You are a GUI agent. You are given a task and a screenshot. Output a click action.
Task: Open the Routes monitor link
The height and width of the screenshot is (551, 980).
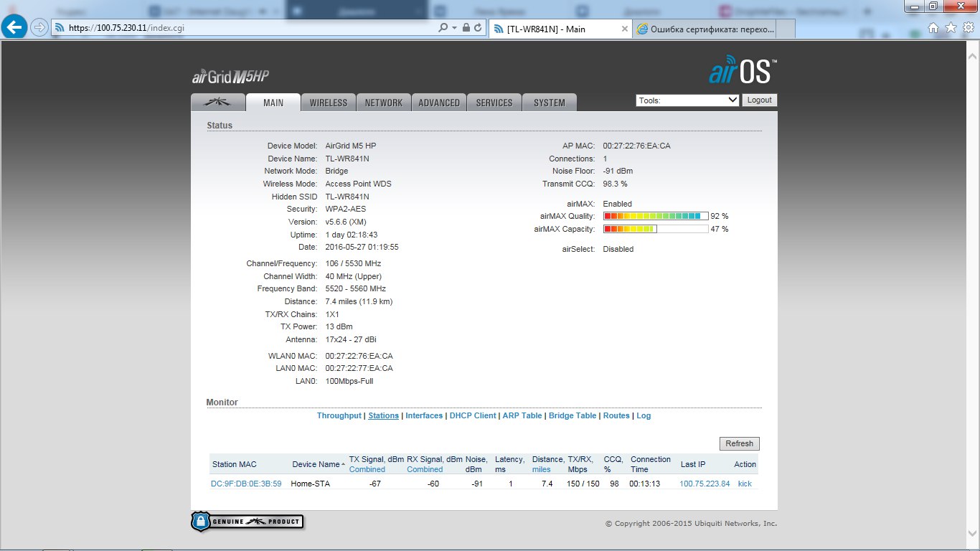click(616, 415)
